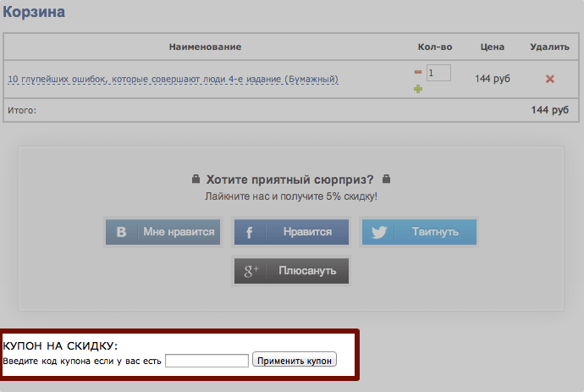Click 'Хотите приятный сюрприз?' heading
Screen dimensions: 584x392
point(289,179)
